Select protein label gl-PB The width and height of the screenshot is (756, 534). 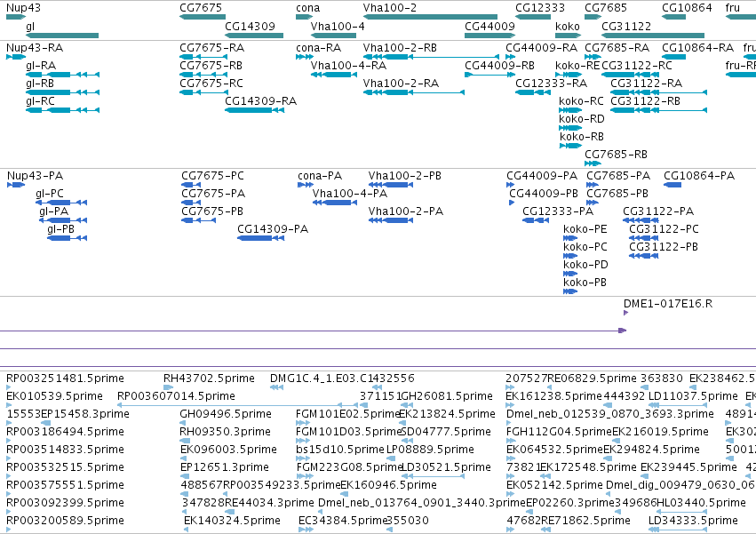pyautogui.click(x=60, y=229)
